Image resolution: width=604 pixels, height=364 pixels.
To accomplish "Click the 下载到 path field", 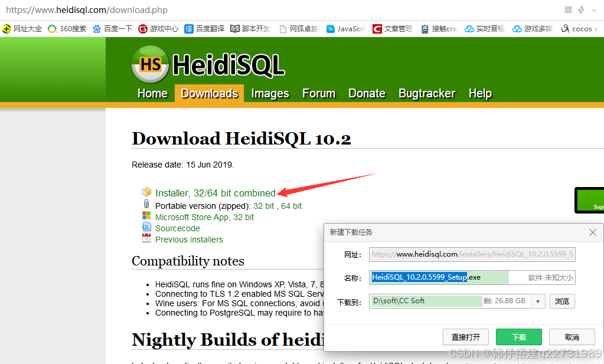I will point(450,301).
